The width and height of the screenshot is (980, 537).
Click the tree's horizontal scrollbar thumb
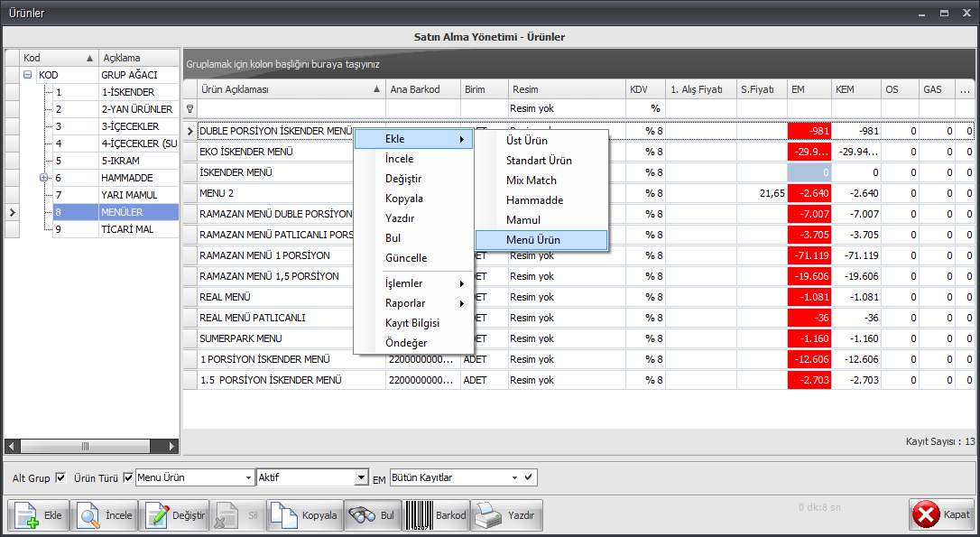85,447
